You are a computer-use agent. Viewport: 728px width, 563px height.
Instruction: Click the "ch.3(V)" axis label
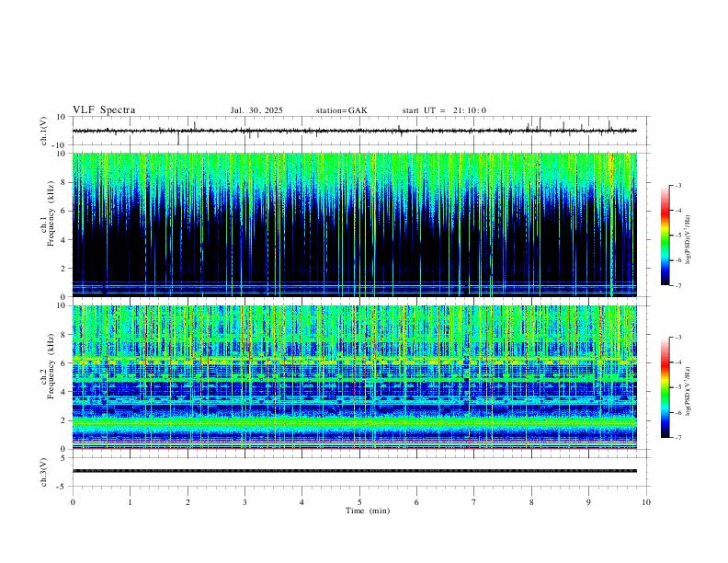[44, 472]
